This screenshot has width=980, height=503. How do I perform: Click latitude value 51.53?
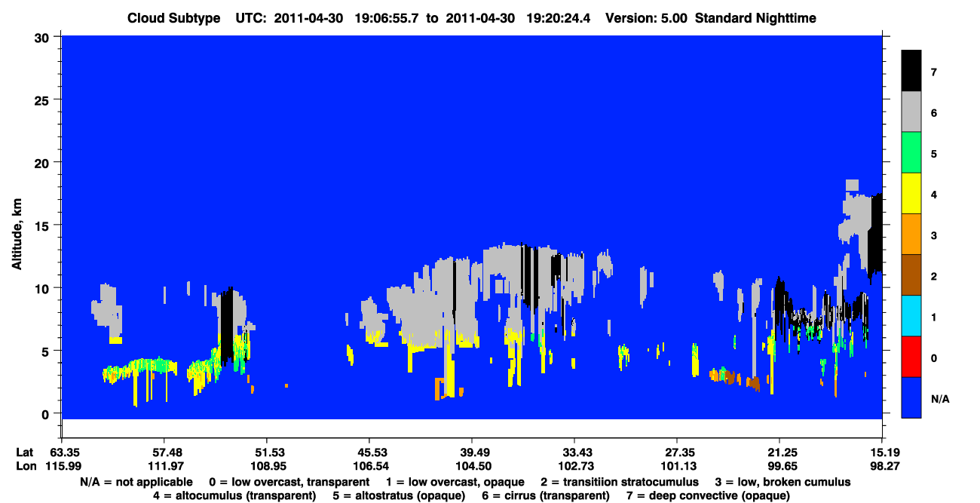pyautogui.click(x=266, y=452)
